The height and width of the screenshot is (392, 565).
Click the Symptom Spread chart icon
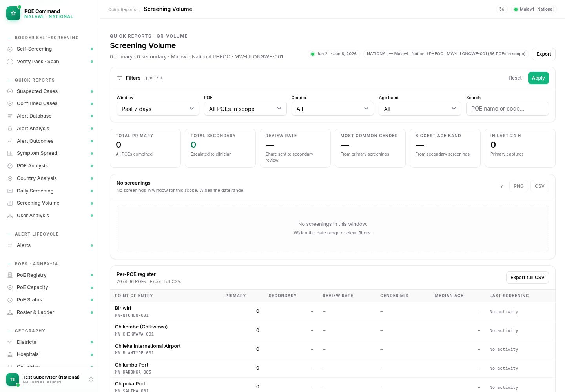click(10, 153)
